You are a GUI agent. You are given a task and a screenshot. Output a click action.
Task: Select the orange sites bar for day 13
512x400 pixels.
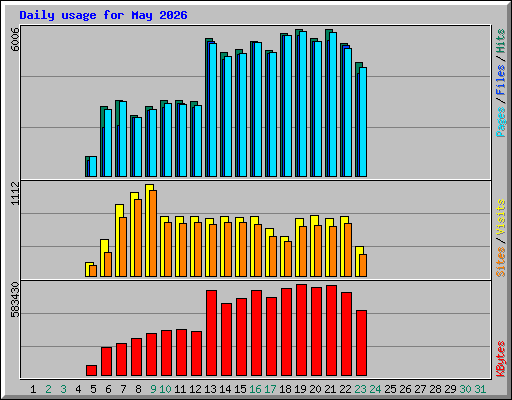coord(213,250)
